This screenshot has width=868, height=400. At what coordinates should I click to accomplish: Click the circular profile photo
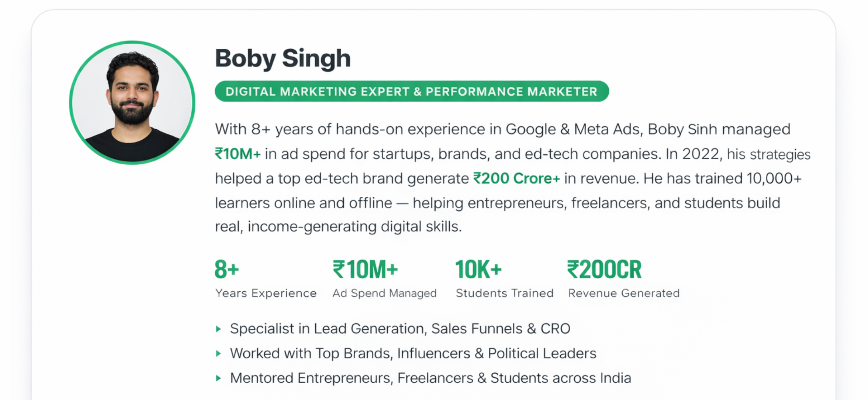[132, 102]
